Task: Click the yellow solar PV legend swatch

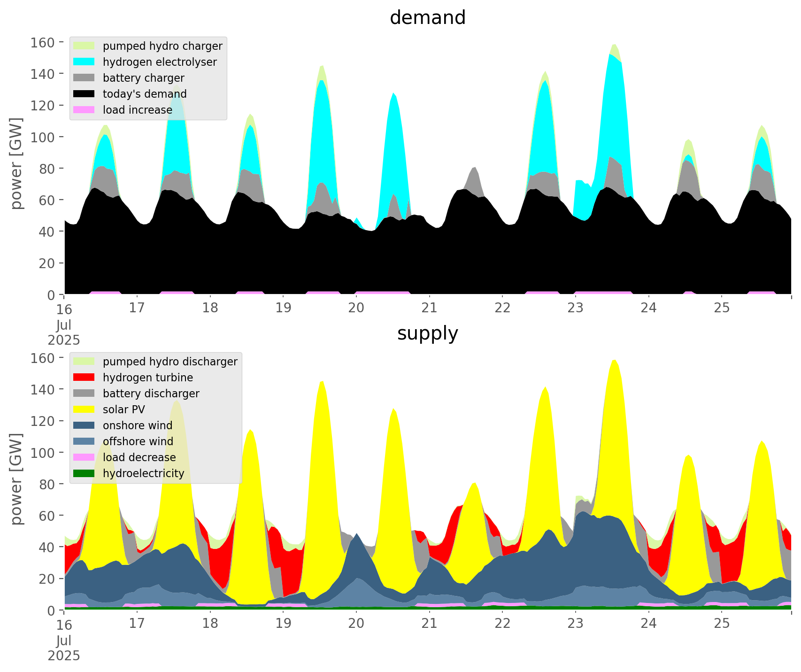Action: (84, 409)
